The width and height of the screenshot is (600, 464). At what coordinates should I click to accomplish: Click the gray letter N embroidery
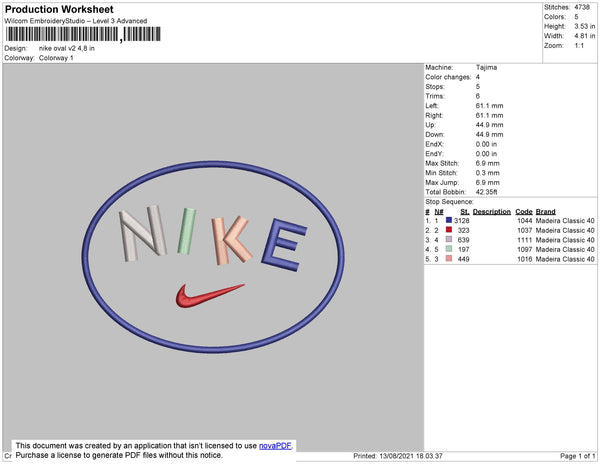tap(143, 233)
